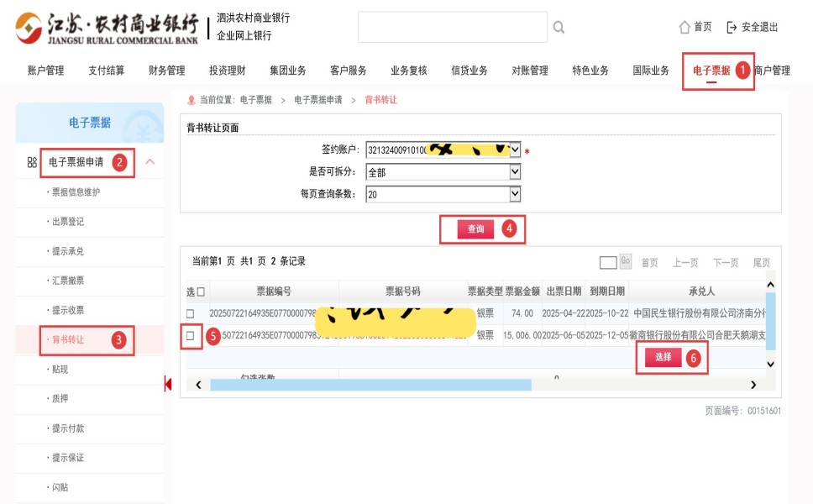
Task: Open the 电子票据 top menu tab
Action: (711, 71)
